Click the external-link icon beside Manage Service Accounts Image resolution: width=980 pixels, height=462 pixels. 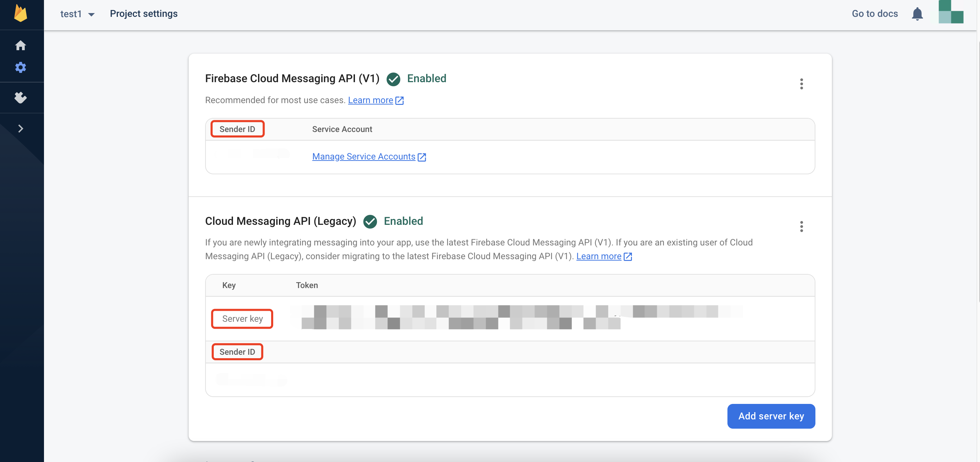[x=422, y=157]
